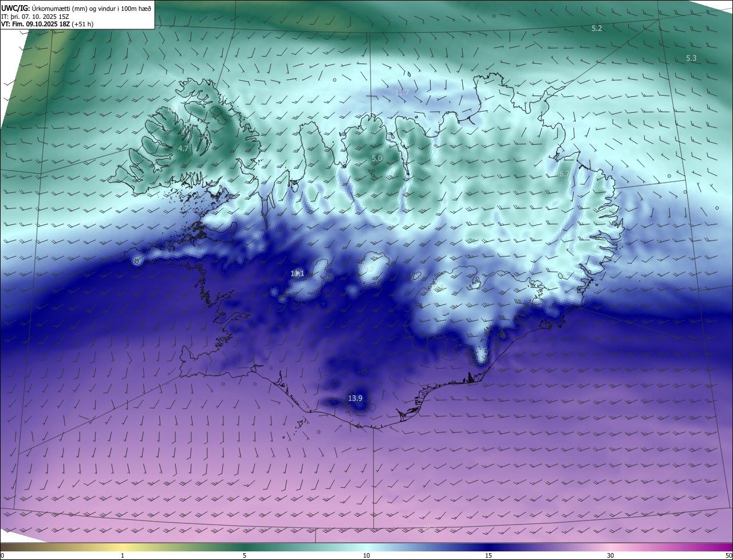Click the 30 tick on the color scale

(610, 555)
